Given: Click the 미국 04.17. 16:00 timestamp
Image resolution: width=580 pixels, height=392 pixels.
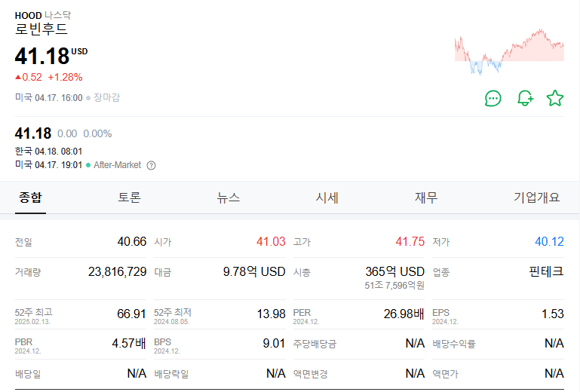Looking at the screenshot, I should [48, 98].
